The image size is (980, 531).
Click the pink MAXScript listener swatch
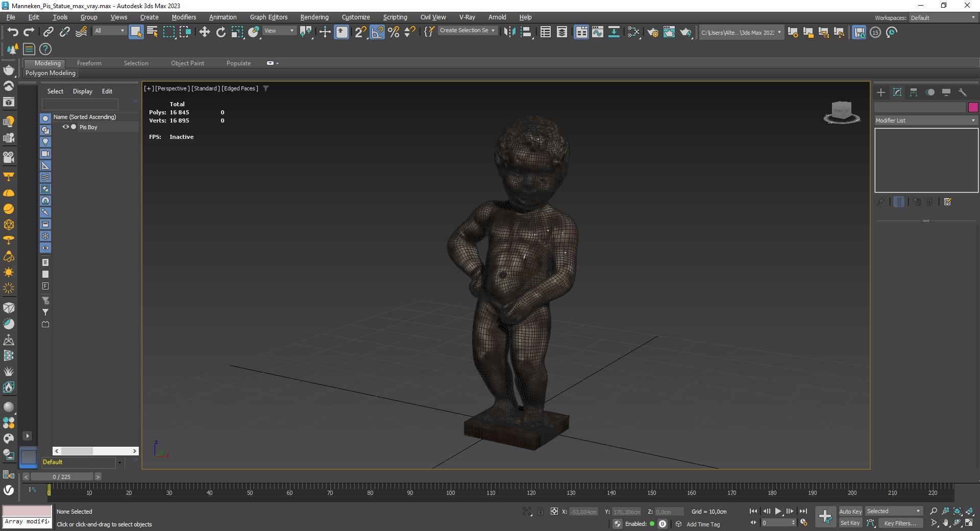[x=27, y=511]
